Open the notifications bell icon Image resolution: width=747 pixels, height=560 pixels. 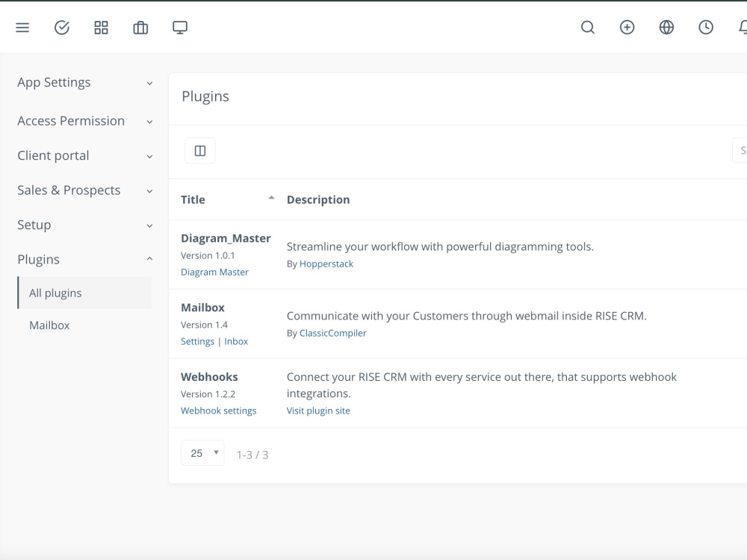(743, 28)
